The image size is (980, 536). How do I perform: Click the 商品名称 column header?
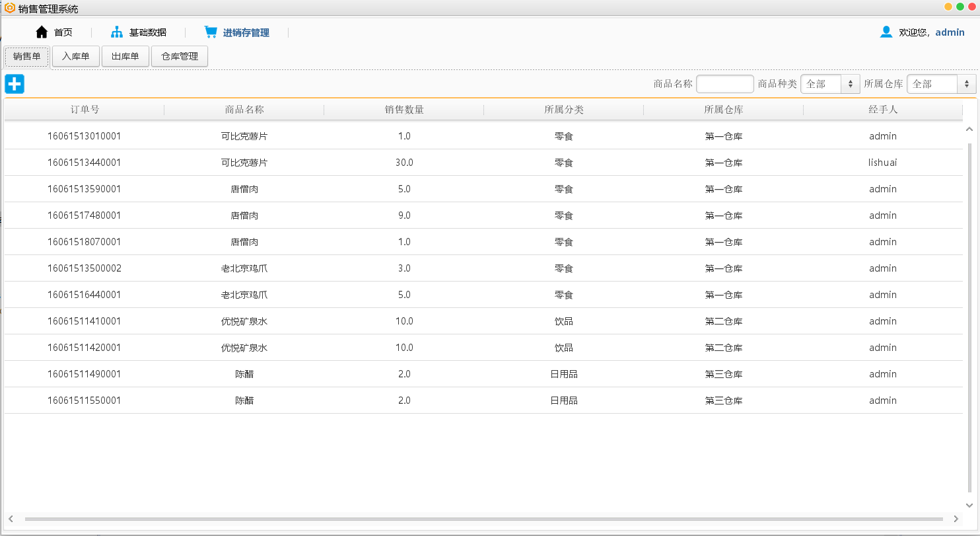pos(244,110)
